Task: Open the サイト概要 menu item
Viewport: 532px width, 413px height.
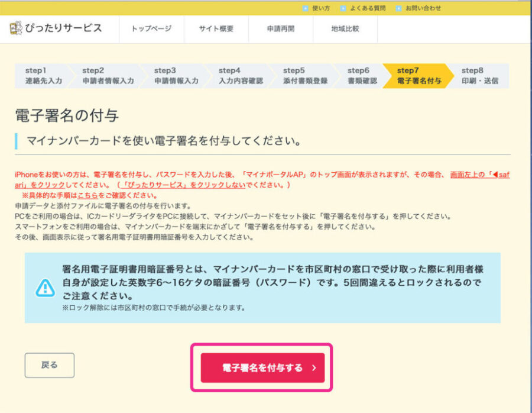Action: point(216,29)
